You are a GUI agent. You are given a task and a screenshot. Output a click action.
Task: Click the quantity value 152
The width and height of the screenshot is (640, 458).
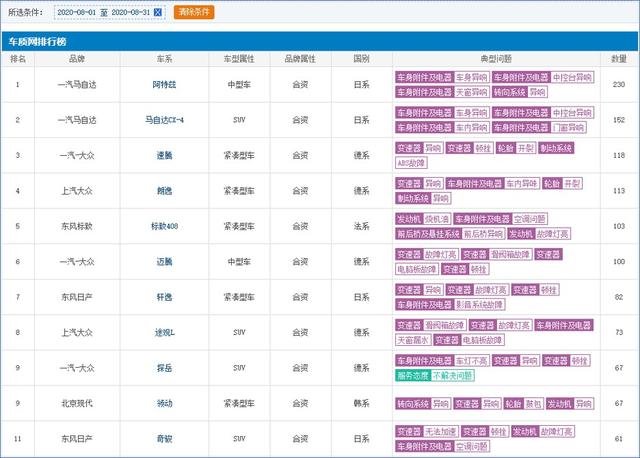click(x=619, y=120)
